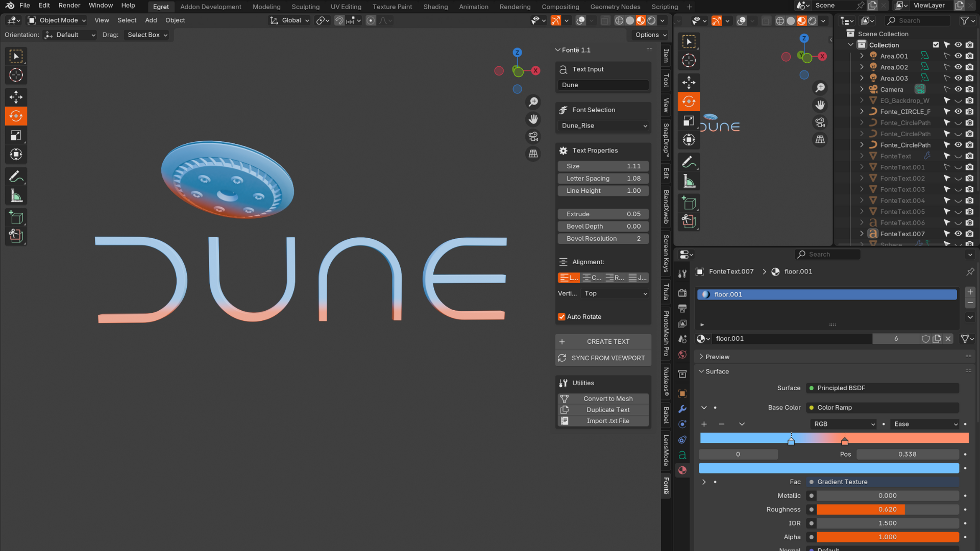This screenshot has width=980, height=551.
Task: Open the Dune_Rise font selection dropdown
Action: click(603, 126)
